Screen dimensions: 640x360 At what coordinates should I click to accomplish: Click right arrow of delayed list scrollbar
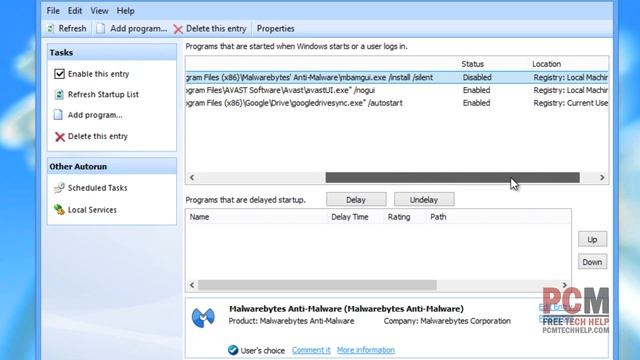564,285
